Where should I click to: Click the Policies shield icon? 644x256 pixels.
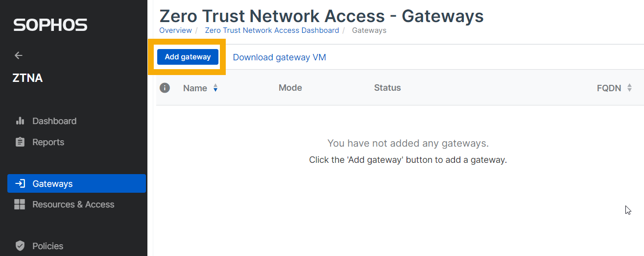[20, 246]
